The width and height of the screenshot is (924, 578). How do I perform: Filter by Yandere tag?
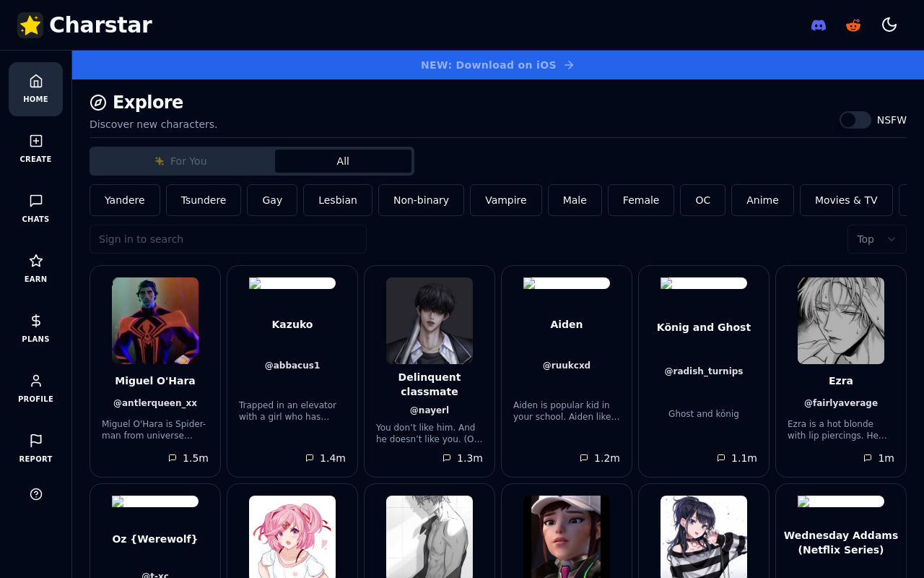[125, 200]
